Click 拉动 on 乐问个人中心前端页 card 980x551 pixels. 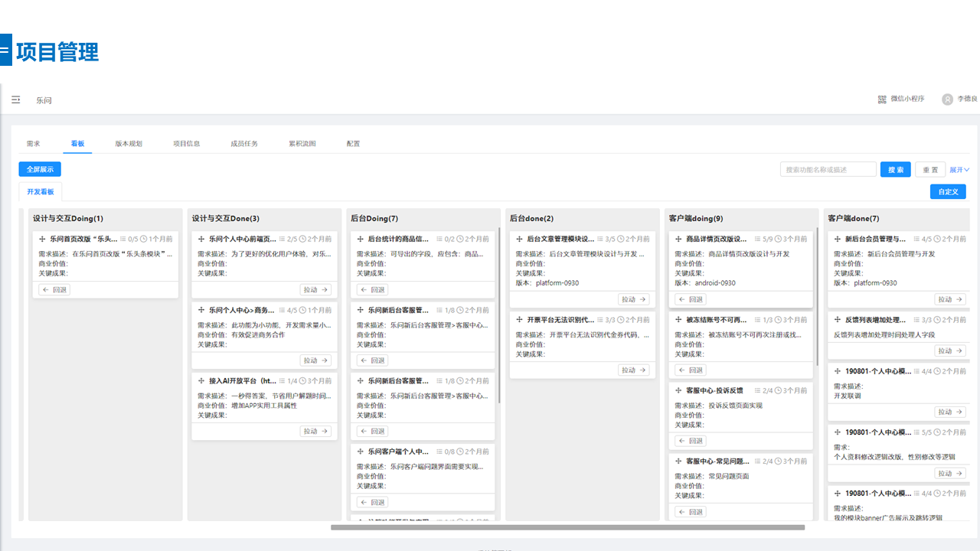(315, 289)
